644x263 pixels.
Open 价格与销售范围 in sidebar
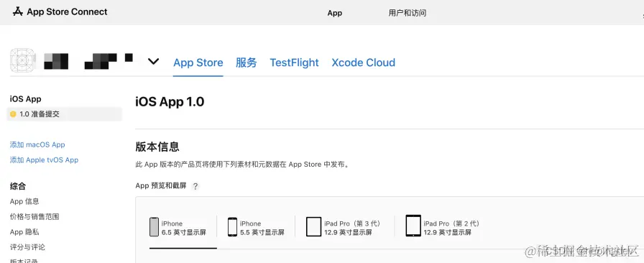[34, 216]
